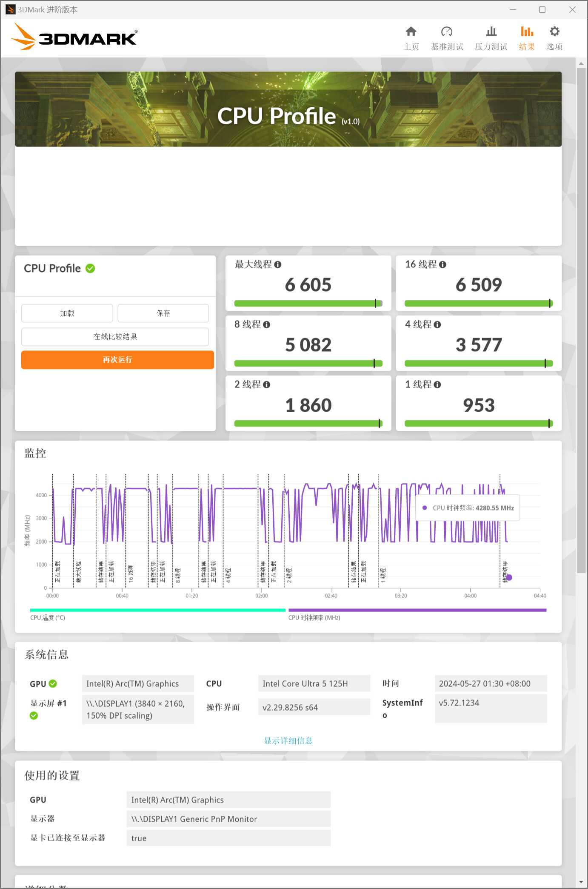Toggle CPU 时钟频率 legend bar in chart
This screenshot has width=588, height=889.
click(x=417, y=610)
